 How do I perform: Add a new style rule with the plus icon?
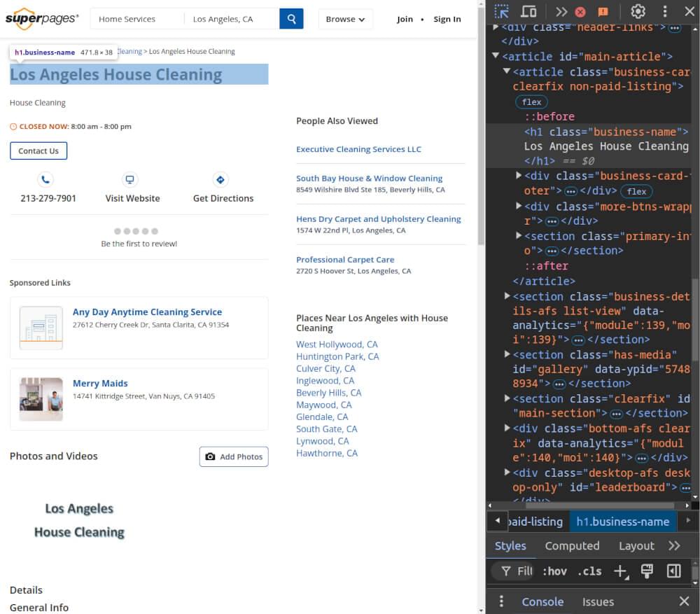621,571
